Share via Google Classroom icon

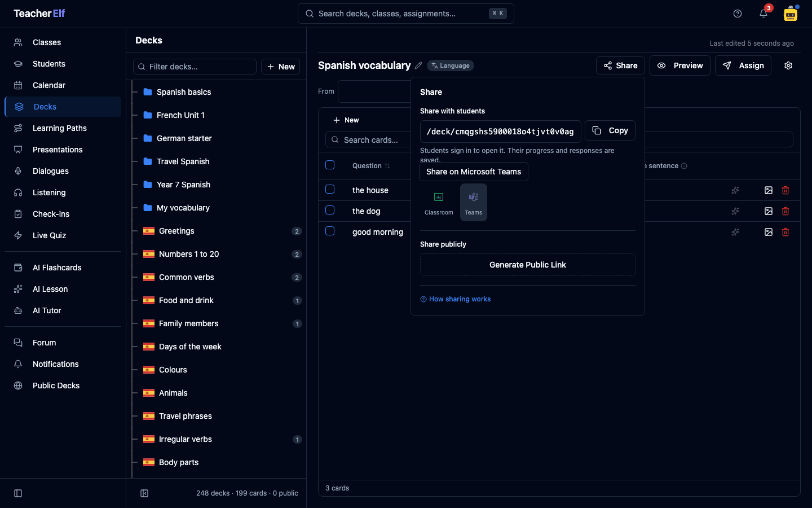coord(439,203)
